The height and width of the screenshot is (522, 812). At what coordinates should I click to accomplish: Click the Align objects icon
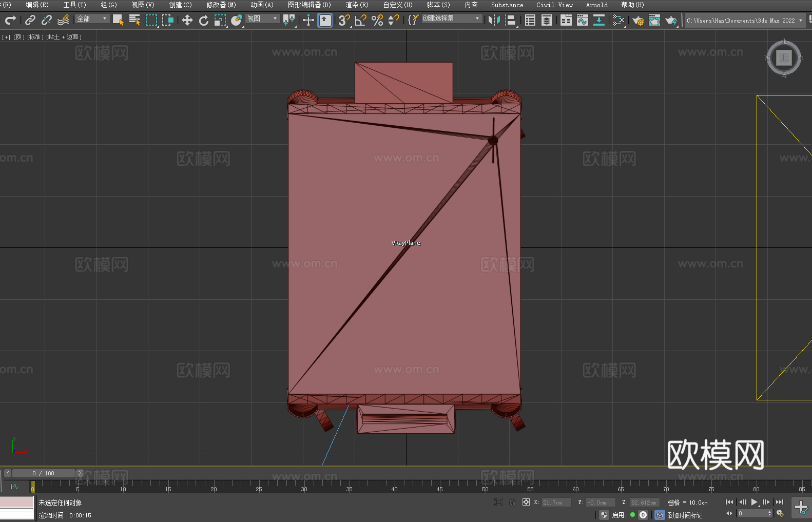click(x=511, y=20)
